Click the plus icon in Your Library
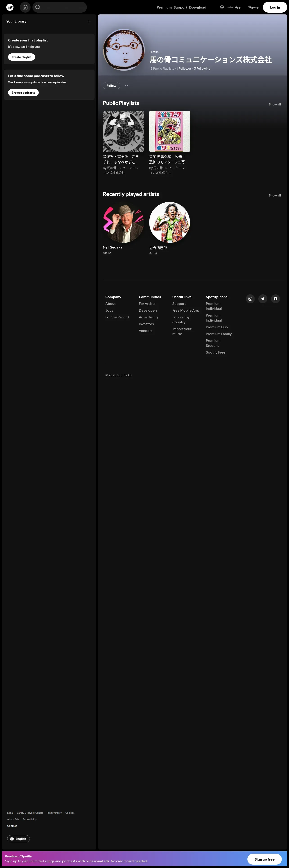The width and height of the screenshot is (289, 868). coord(89,21)
